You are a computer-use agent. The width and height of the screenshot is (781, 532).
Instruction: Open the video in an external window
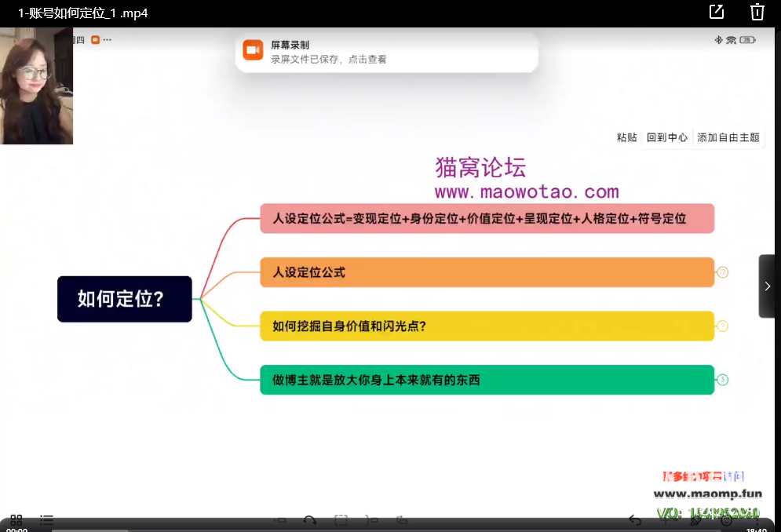click(716, 12)
